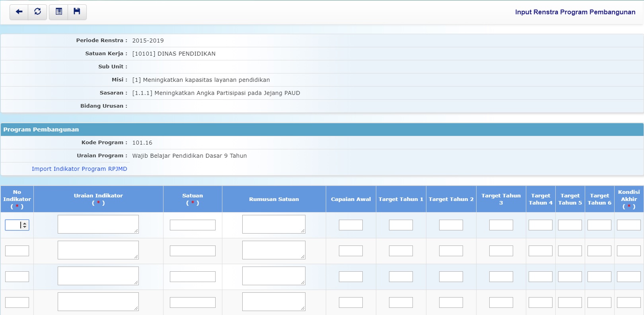Click the Satuan field in third row

(x=193, y=276)
